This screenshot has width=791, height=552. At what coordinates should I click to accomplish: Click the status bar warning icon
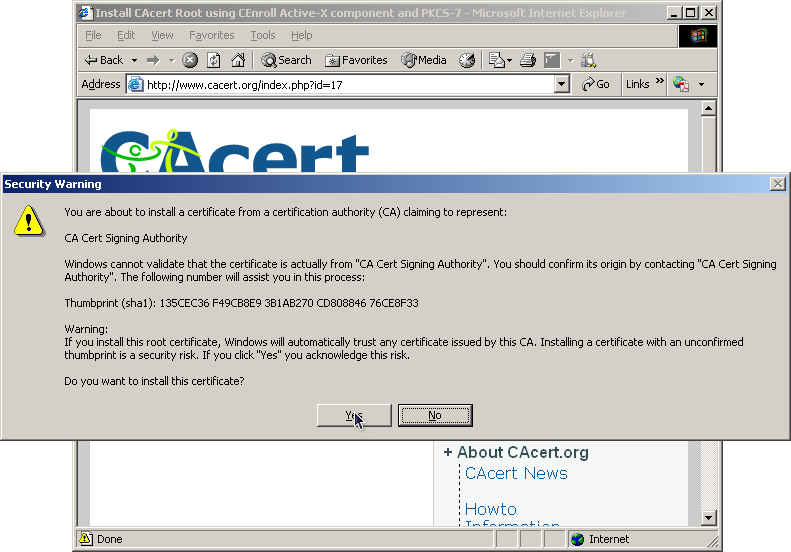point(86,539)
